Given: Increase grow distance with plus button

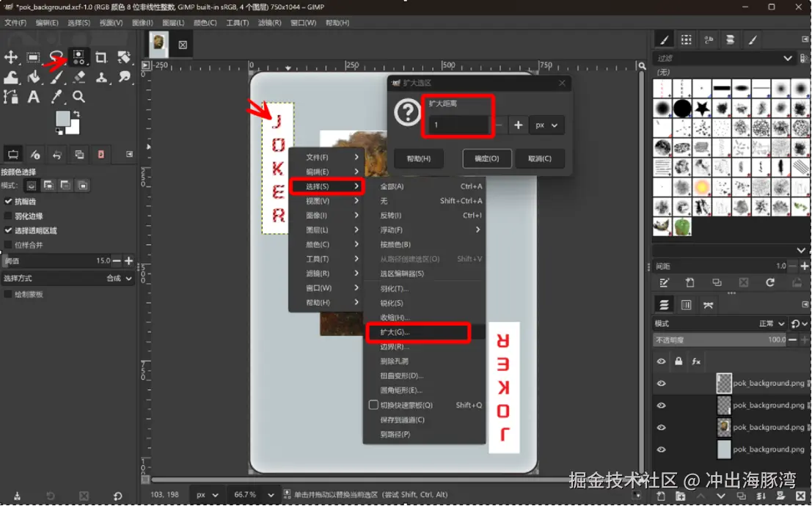Looking at the screenshot, I should click(518, 125).
